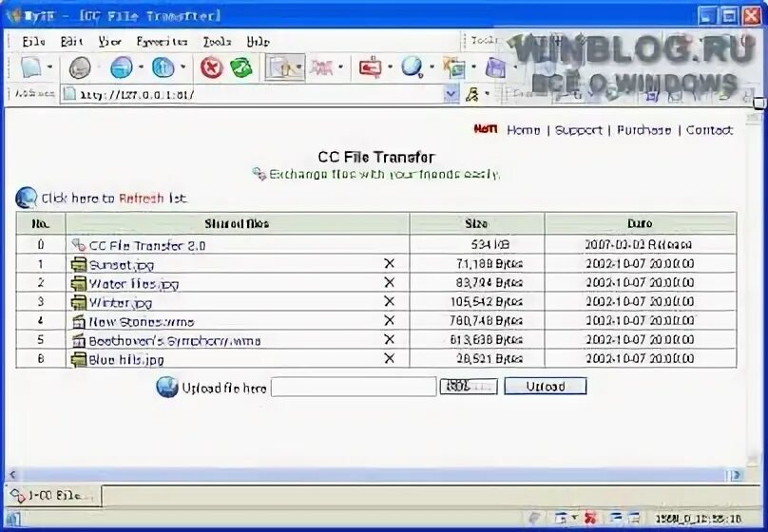Open the search magnifier dropdown arrow
The width and height of the screenshot is (768, 532).
coord(432,66)
